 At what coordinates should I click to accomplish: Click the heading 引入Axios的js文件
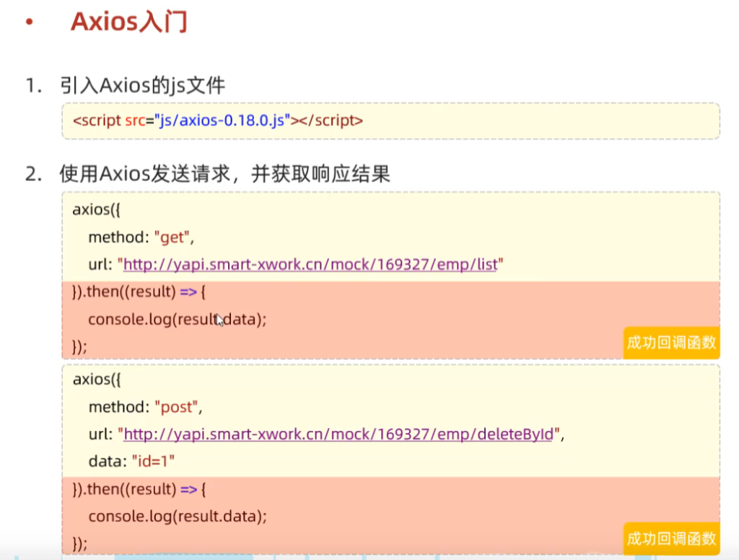point(142,85)
